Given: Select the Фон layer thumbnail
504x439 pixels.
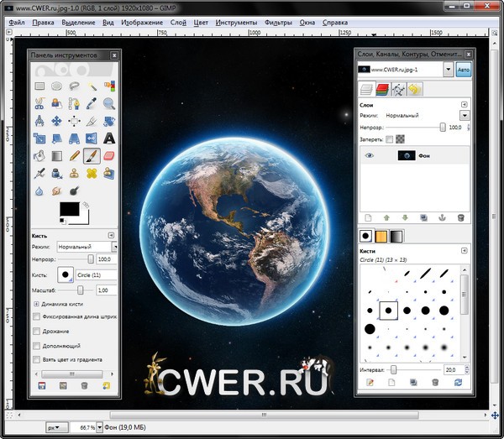Looking at the screenshot, I should click(407, 155).
